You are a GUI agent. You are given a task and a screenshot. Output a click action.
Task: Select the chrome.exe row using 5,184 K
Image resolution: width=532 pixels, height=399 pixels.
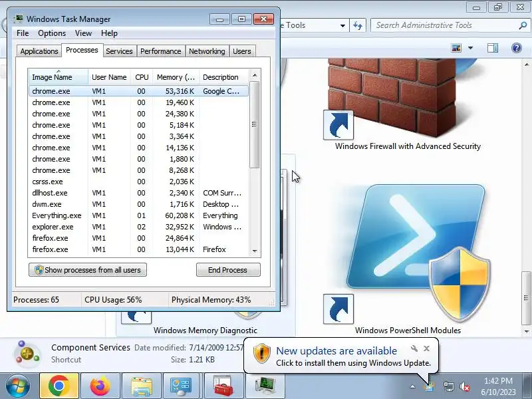click(139, 125)
